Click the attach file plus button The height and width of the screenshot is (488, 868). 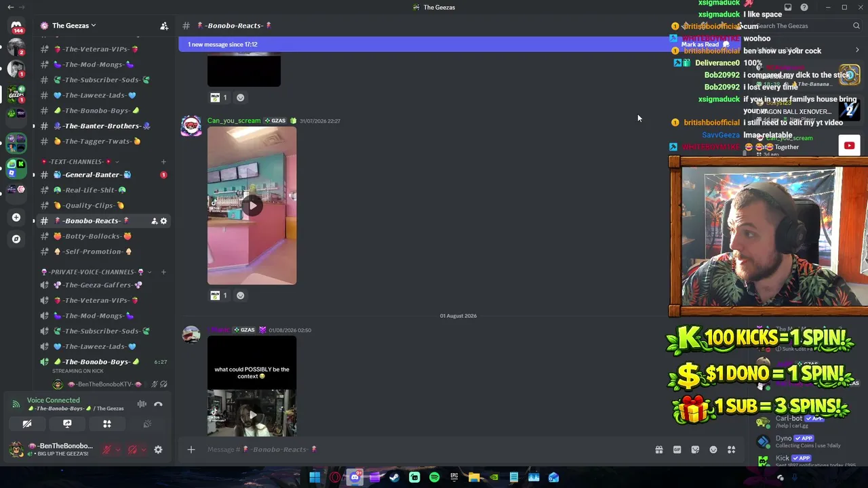tap(191, 449)
